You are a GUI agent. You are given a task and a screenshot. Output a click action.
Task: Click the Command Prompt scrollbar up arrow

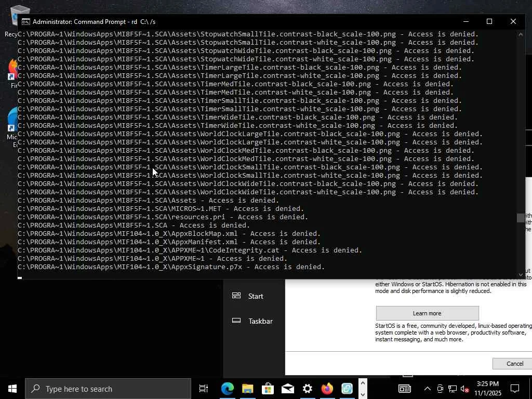(521, 34)
